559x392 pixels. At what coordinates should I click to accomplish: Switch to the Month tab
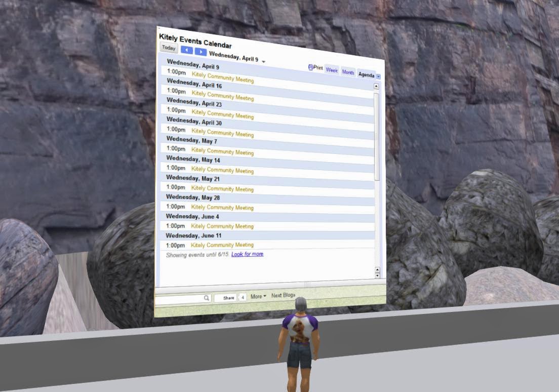[348, 72]
